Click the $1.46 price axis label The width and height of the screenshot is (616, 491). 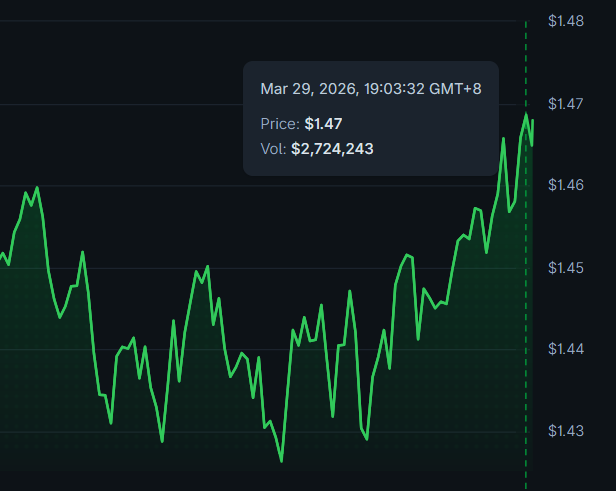coord(566,185)
